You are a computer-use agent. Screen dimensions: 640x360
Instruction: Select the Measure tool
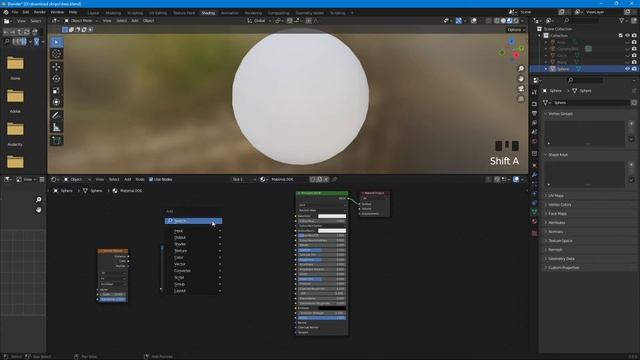tap(56, 127)
